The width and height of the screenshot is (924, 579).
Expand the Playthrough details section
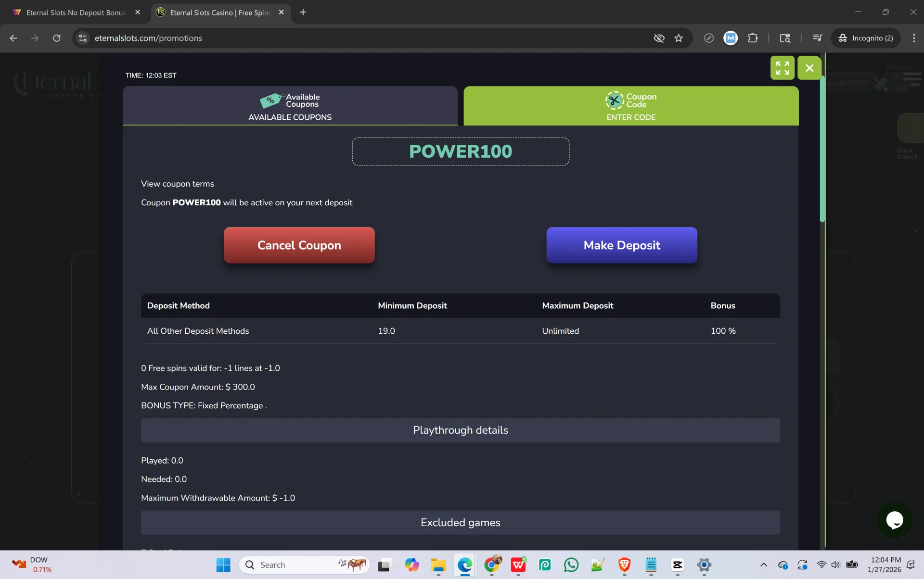point(460,430)
